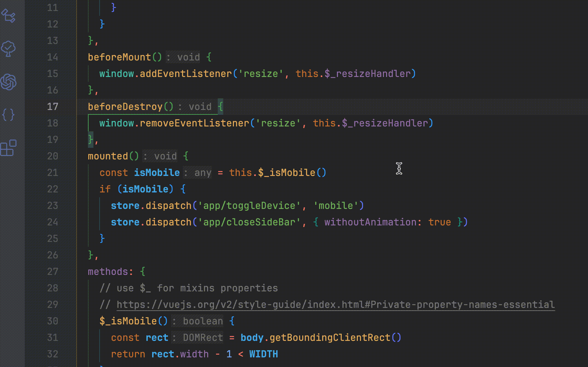This screenshot has height=367, width=588.
Task: Click 'const isMobile' declaration on line 21
Action: 140,173
